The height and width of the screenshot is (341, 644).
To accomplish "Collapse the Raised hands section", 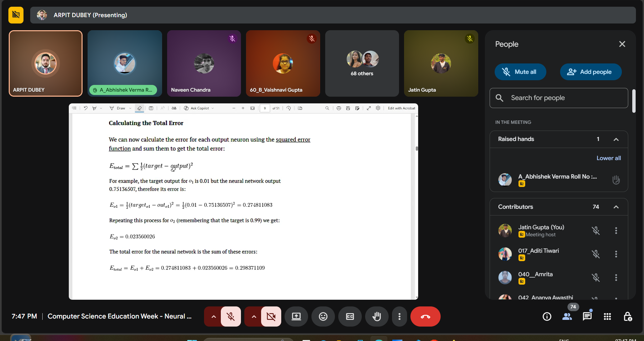I will pos(616,139).
